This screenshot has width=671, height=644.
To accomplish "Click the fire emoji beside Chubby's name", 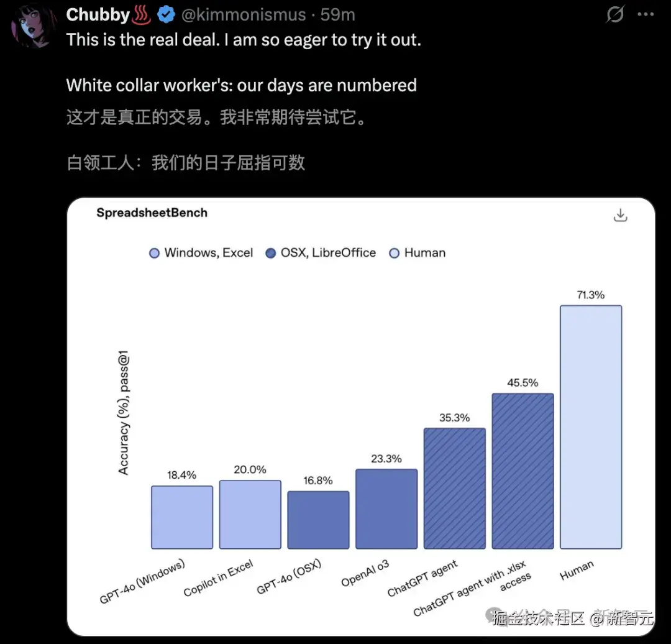I will [142, 14].
